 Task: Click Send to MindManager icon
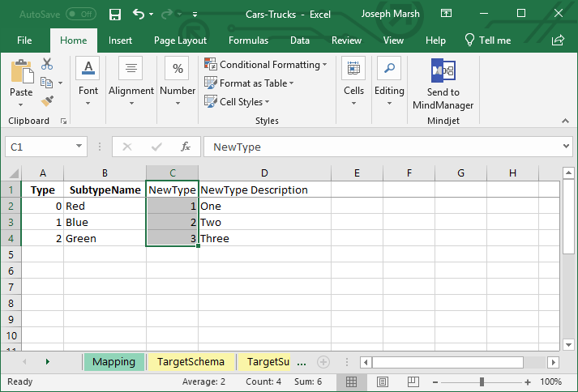443,71
